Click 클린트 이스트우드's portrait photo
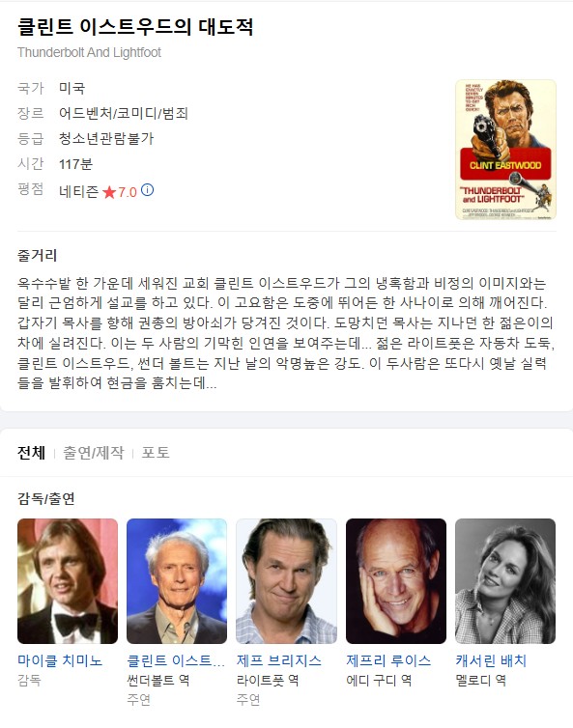The width and height of the screenshot is (573, 728). 177,581
